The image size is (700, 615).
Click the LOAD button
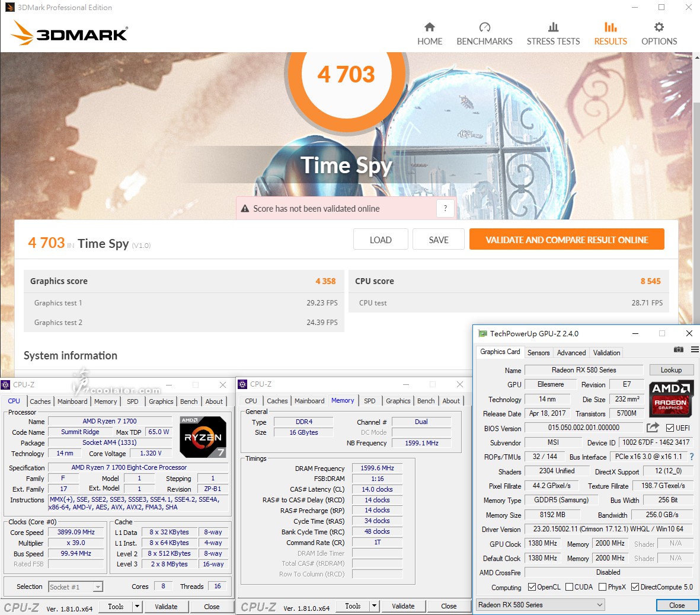click(x=381, y=240)
